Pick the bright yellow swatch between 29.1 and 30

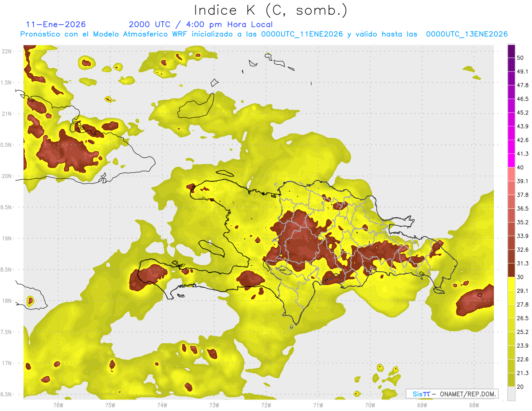[511, 284]
